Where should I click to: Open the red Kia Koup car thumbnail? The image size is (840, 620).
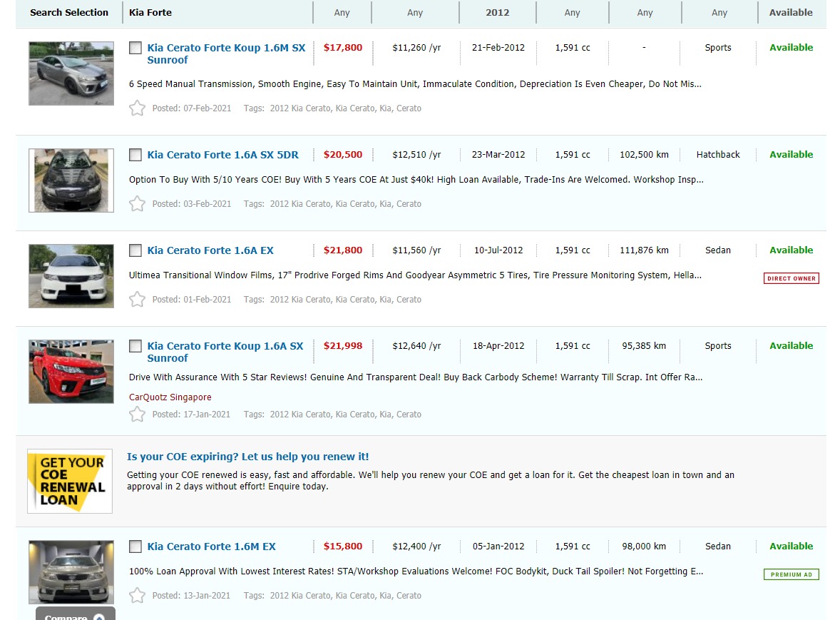[x=71, y=372]
